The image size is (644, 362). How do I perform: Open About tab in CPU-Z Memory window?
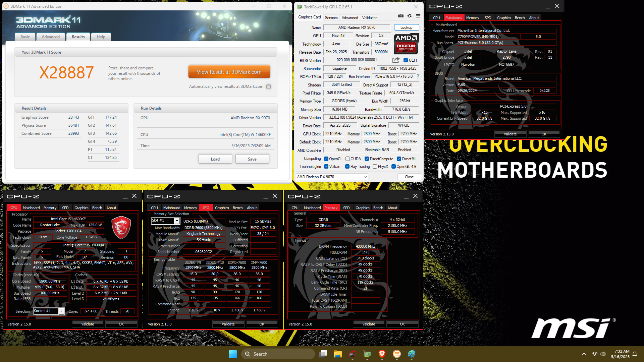(x=392, y=208)
